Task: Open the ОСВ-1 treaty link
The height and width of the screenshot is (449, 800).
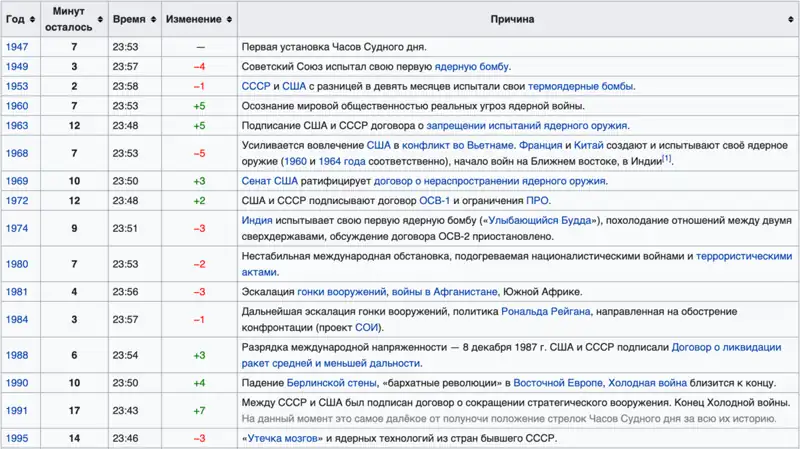Action: pyautogui.click(x=435, y=201)
